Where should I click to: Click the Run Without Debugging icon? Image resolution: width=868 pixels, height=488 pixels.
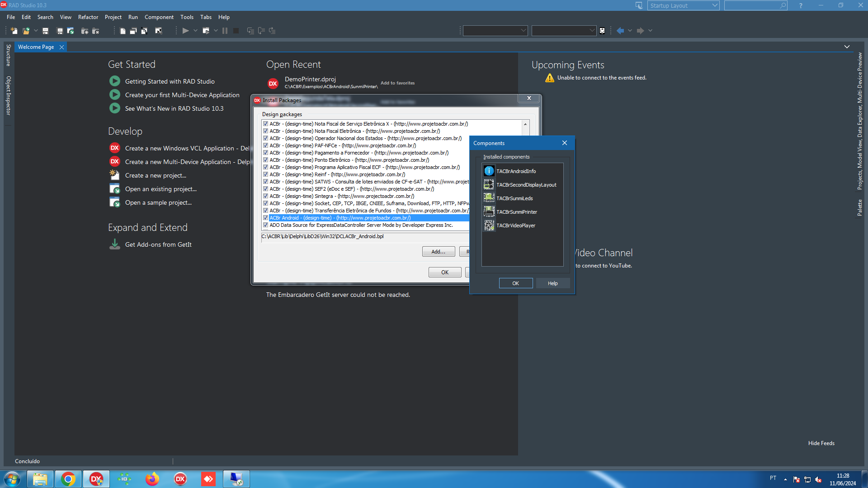point(206,31)
